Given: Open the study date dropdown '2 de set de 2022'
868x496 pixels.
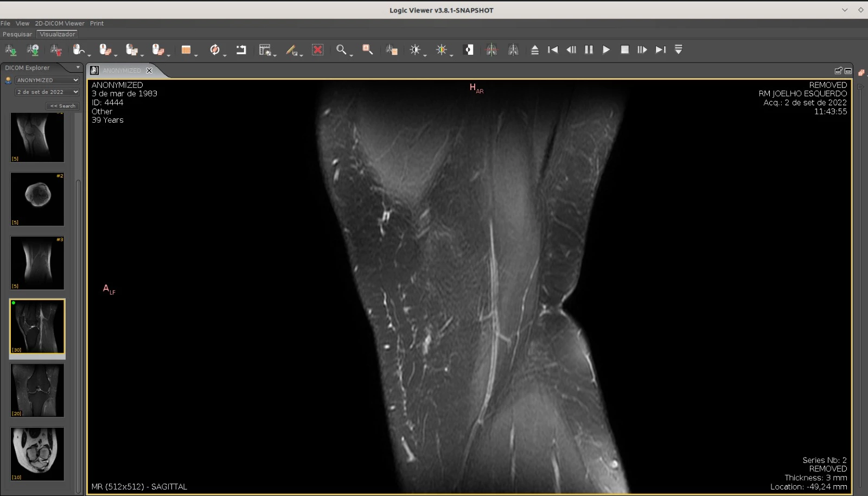Looking at the screenshot, I should pyautogui.click(x=47, y=92).
